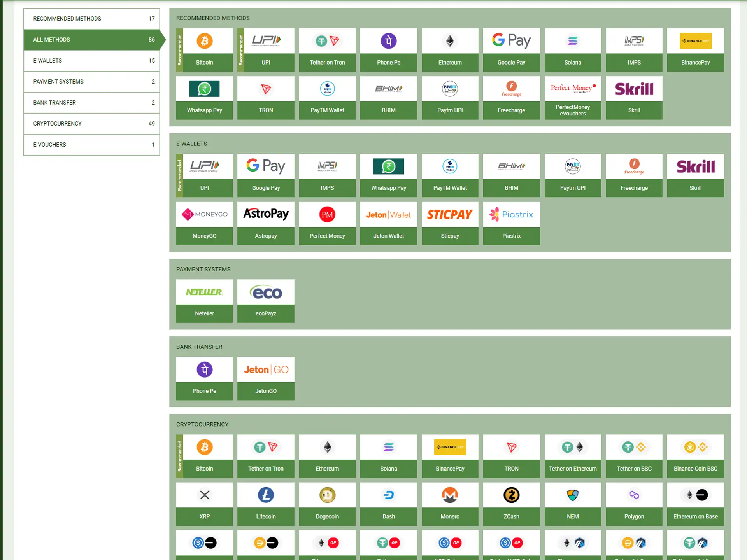Screen dimensions: 747x560
Task: Select Binance Coin BSC tile
Action: pyautogui.click(x=696, y=456)
